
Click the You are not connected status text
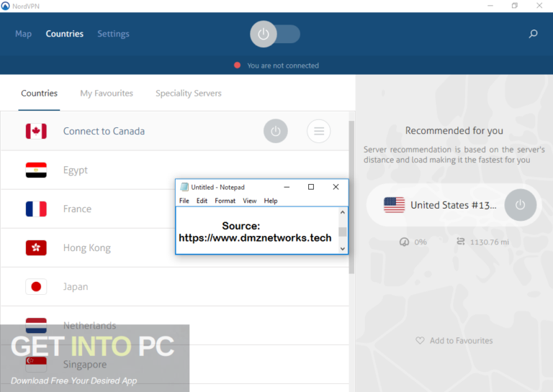pyautogui.click(x=283, y=65)
